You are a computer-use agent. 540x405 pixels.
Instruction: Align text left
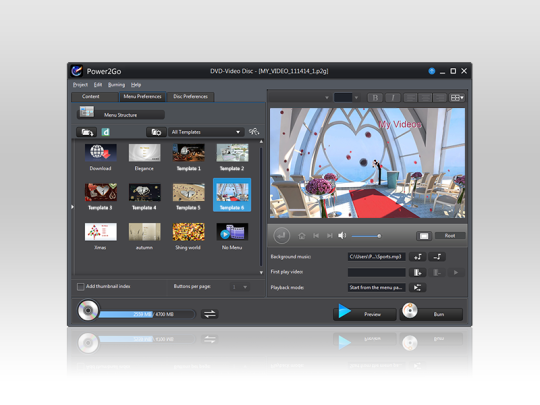coord(410,98)
